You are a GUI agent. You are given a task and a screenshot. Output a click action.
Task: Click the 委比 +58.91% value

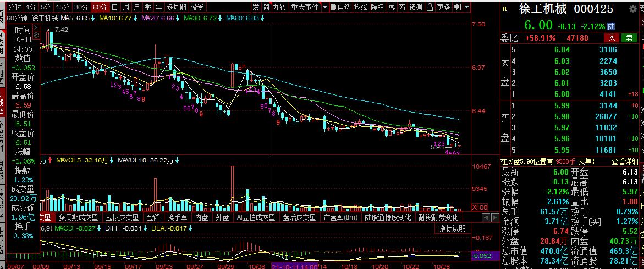pyautogui.click(x=540, y=38)
